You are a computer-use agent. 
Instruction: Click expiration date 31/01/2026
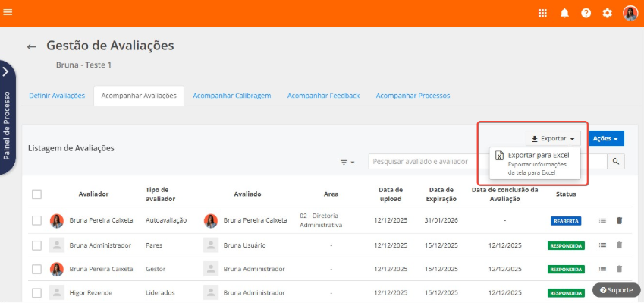pyautogui.click(x=441, y=220)
